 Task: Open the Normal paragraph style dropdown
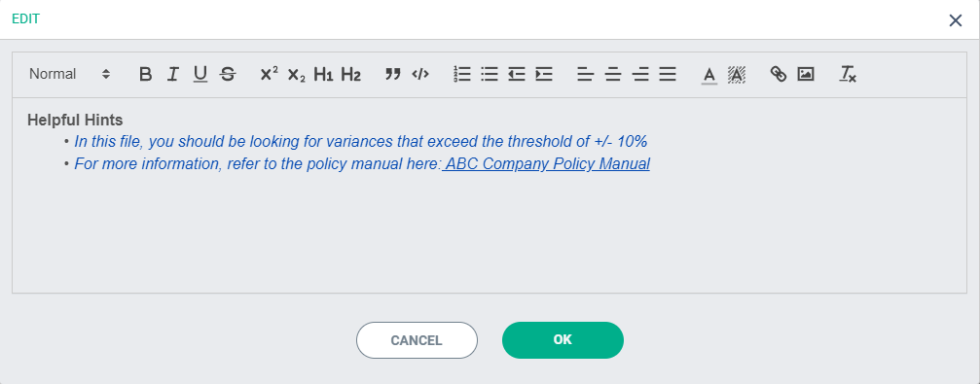(x=69, y=74)
